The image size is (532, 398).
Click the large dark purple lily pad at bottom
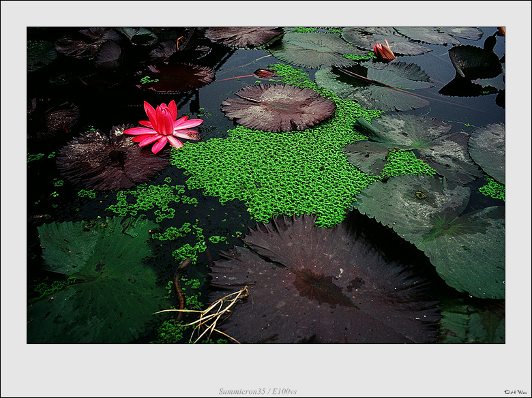click(321, 286)
